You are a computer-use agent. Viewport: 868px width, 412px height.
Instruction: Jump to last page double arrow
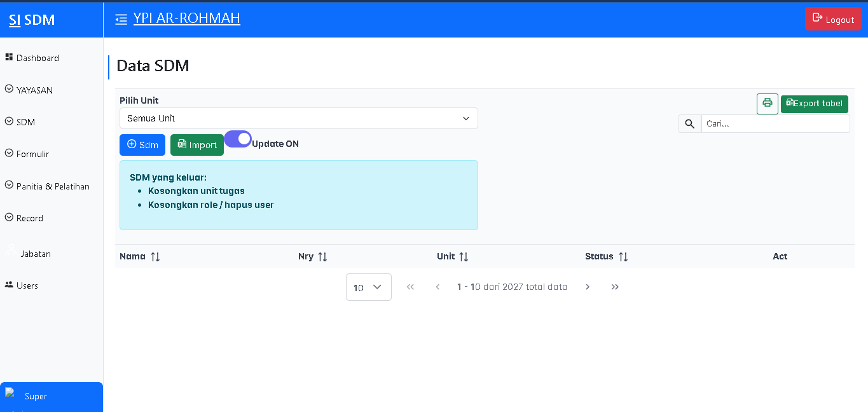click(x=615, y=287)
